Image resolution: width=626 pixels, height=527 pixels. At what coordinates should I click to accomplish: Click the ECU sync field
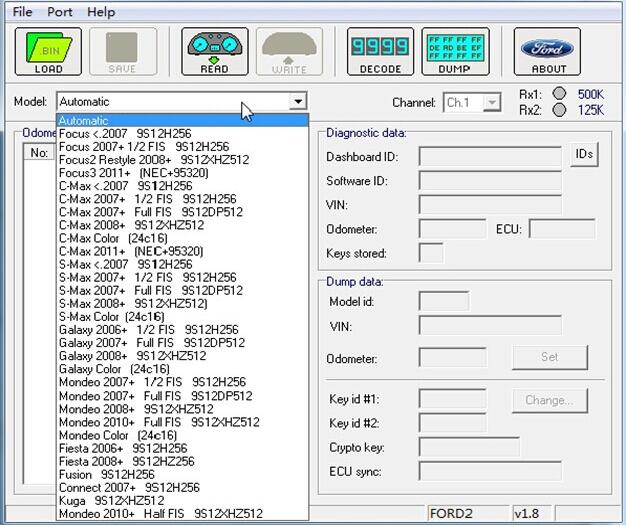coord(490,472)
